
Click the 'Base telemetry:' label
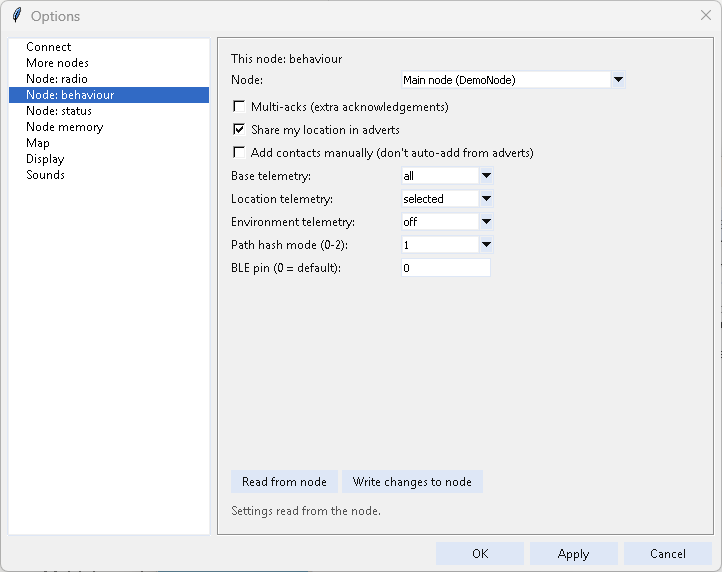coord(271,175)
